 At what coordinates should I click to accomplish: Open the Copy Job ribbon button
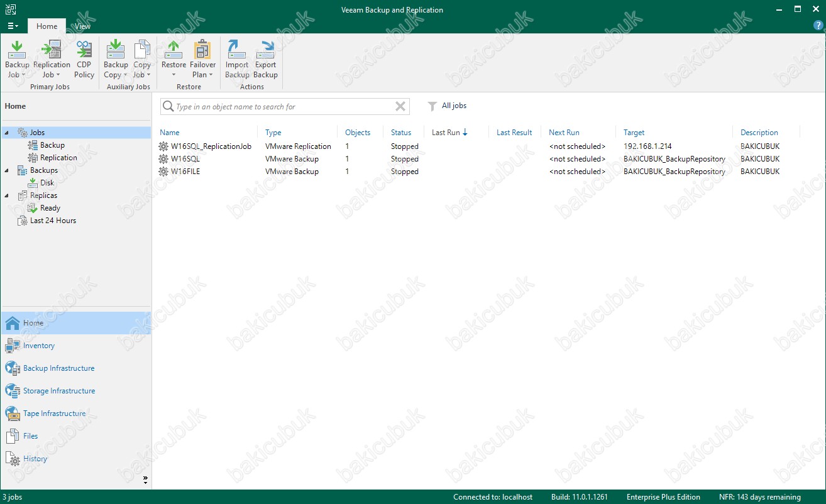click(x=142, y=60)
